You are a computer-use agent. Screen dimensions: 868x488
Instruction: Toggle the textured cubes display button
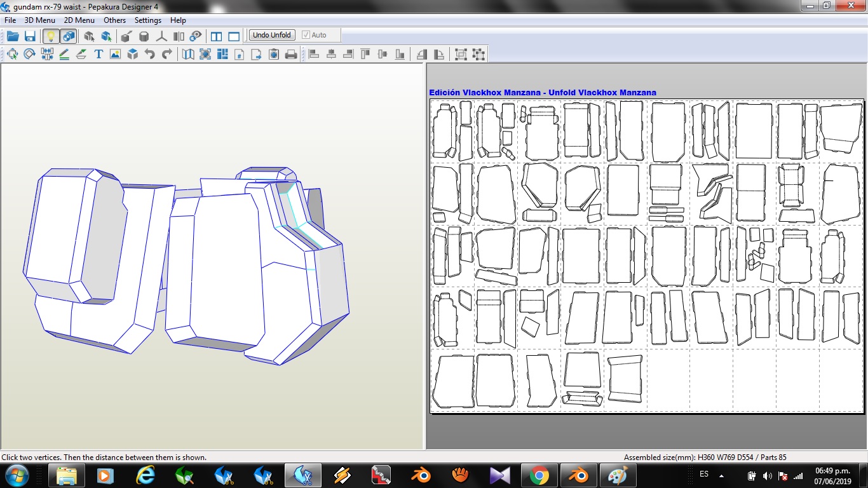point(69,36)
